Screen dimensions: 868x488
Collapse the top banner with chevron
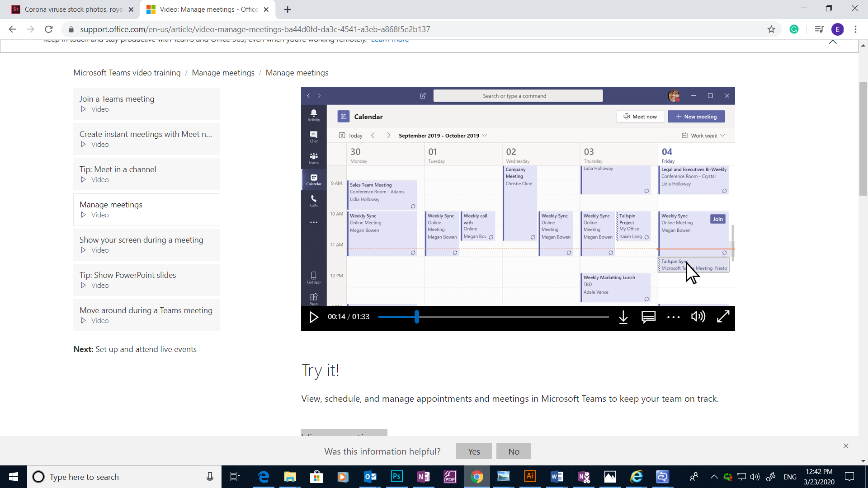point(833,42)
